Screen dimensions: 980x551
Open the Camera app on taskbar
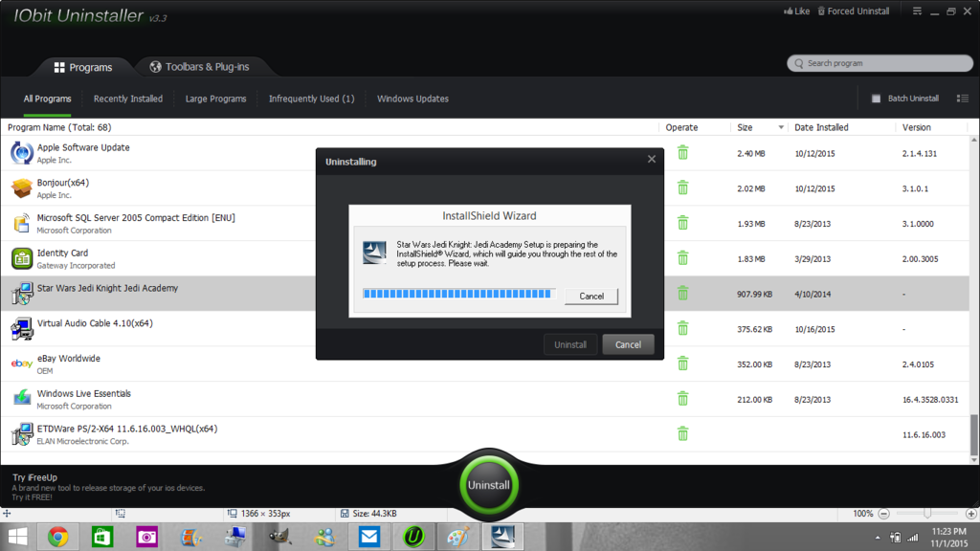146,537
